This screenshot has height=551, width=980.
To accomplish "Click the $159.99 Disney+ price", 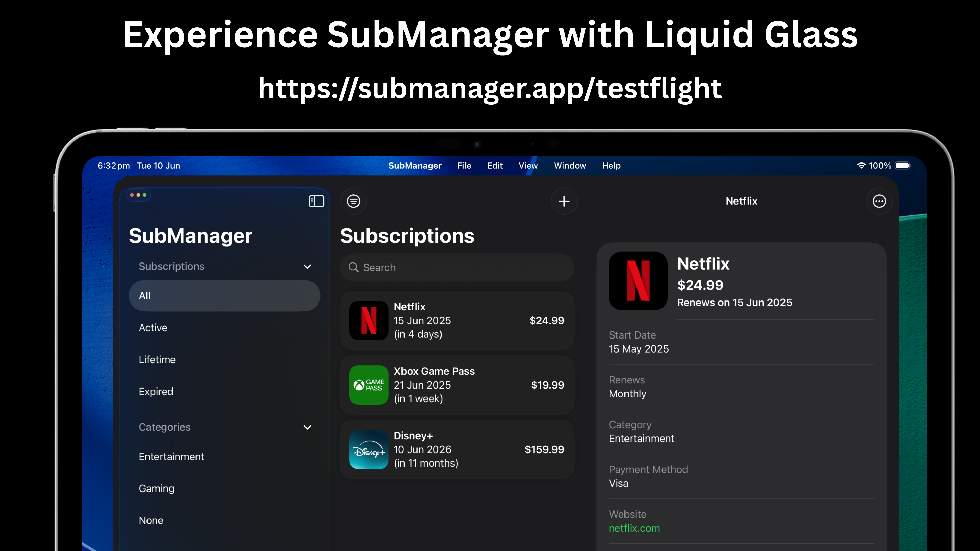I will pyautogui.click(x=545, y=449).
